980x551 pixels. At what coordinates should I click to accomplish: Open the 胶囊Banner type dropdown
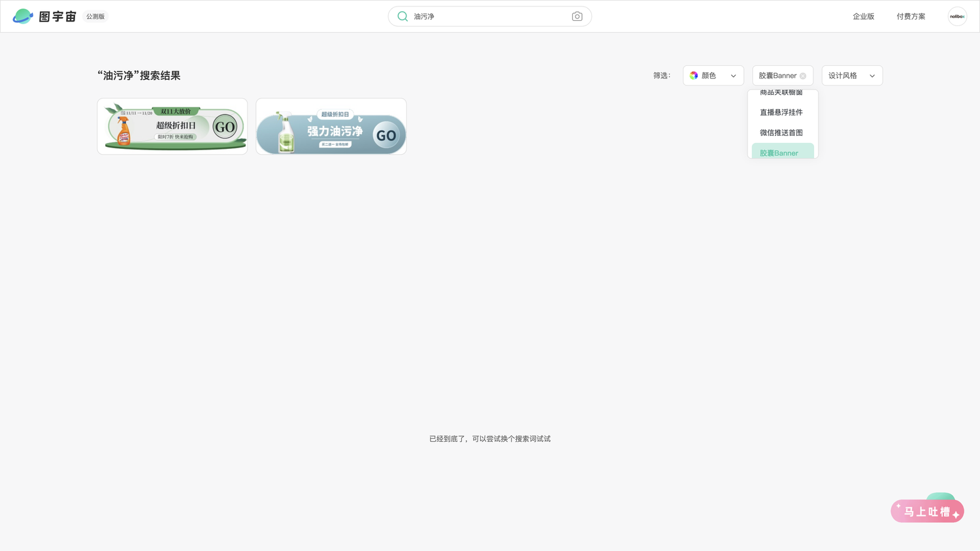783,76
